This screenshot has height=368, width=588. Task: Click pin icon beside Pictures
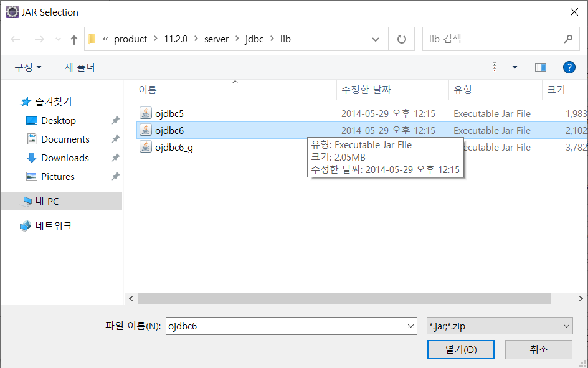115,176
